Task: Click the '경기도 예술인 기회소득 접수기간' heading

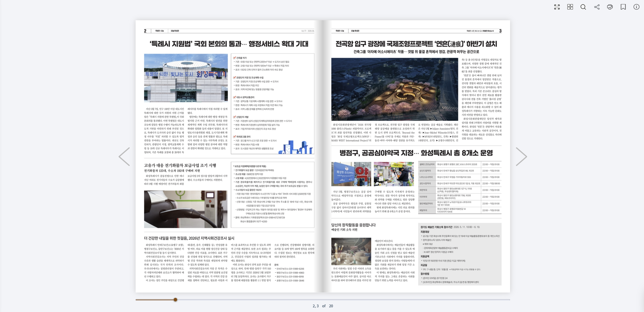Action: pyautogui.click(x=436, y=227)
